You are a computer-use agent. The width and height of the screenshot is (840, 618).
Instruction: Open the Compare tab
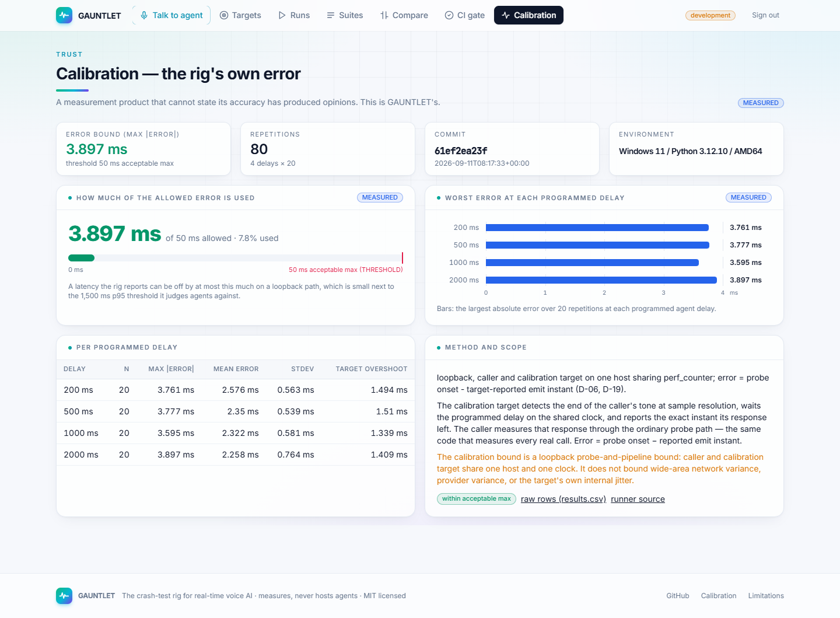[x=404, y=15]
